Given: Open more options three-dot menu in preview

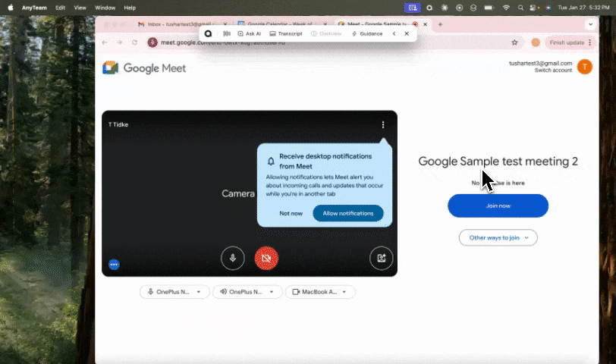Looking at the screenshot, I should [383, 124].
